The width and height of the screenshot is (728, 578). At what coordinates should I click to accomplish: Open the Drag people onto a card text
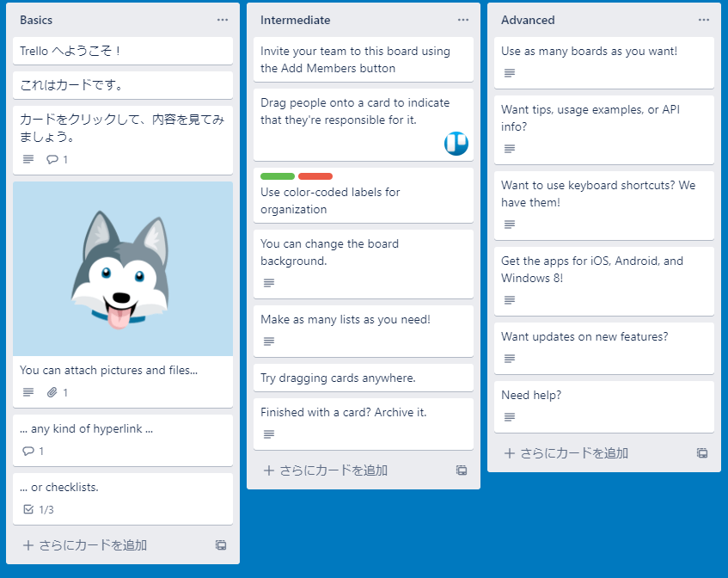[x=355, y=112]
